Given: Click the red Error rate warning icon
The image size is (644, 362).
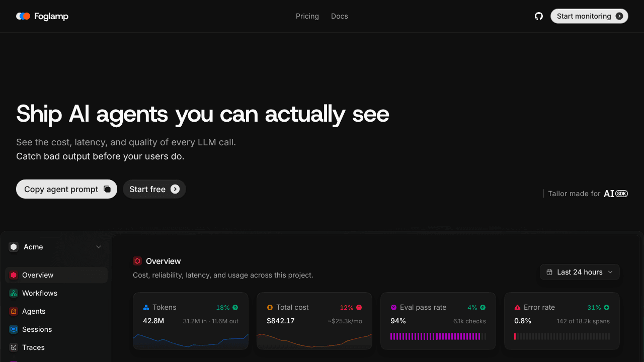Looking at the screenshot, I should click(x=517, y=307).
